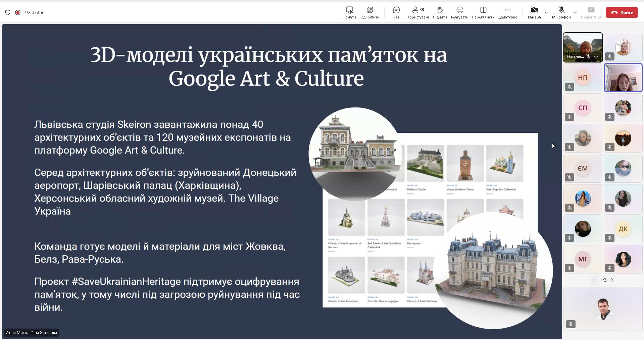The width and height of the screenshot is (644, 340).
Task: Leave the meeting with Вийти
Action: click(622, 12)
